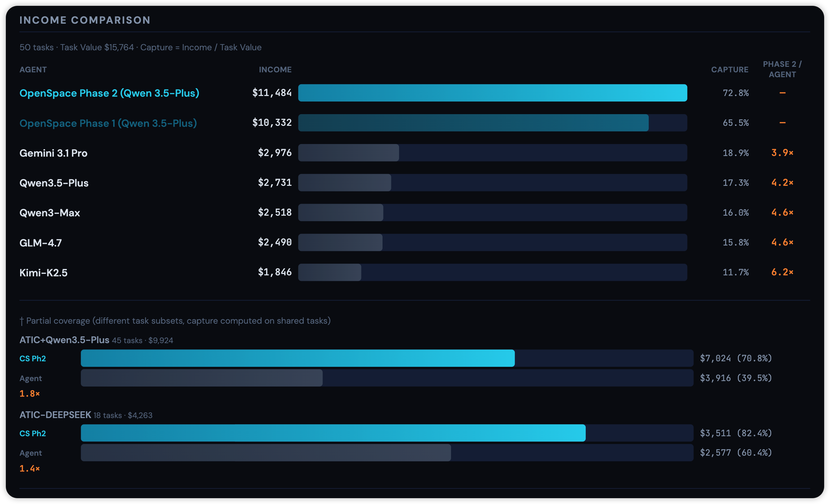Click the CAPTURE column header
Image resolution: width=830 pixels, height=504 pixels.
point(729,70)
